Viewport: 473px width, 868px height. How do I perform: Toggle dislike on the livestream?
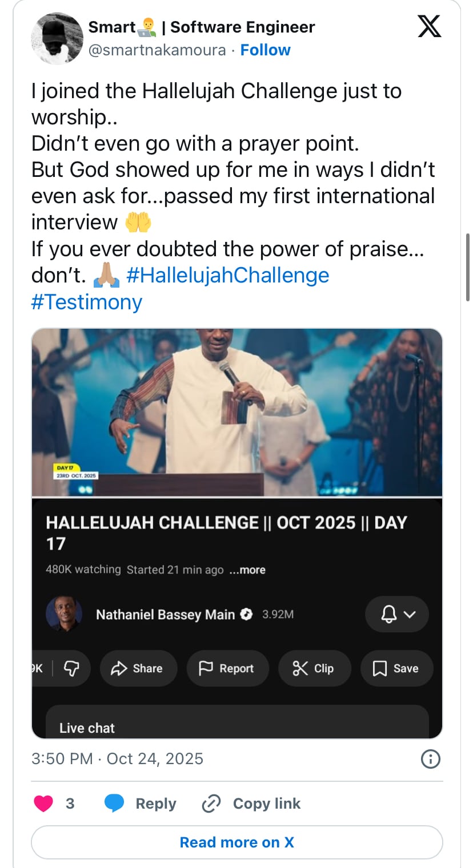point(73,668)
